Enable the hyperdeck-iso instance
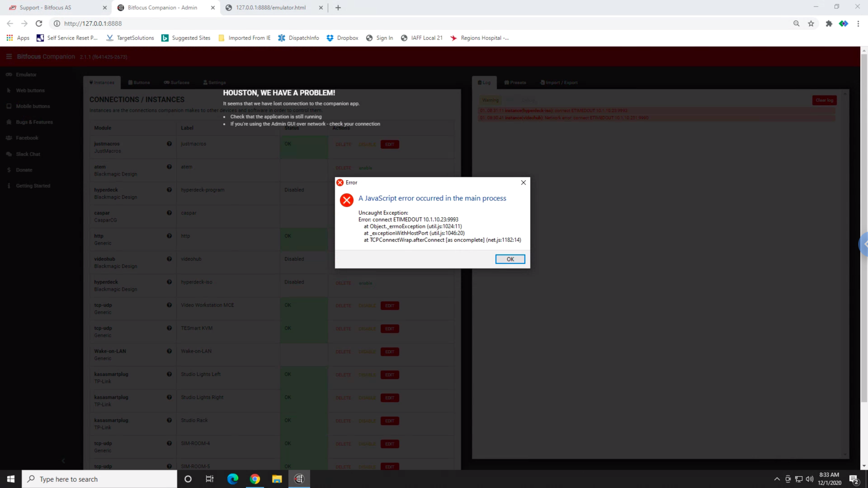The image size is (868, 488). [x=365, y=283]
